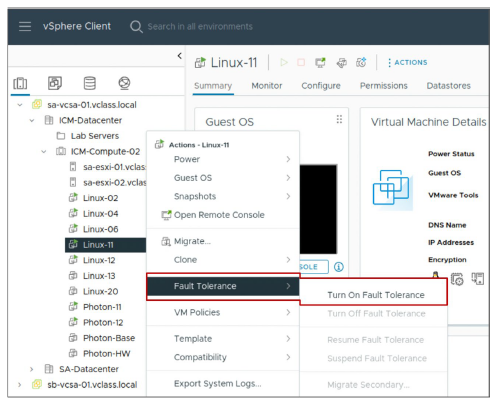The width and height of the screenshot is (498, 408).
Task: Focus the Search in all environments field
Action: [x=200, y=27]
